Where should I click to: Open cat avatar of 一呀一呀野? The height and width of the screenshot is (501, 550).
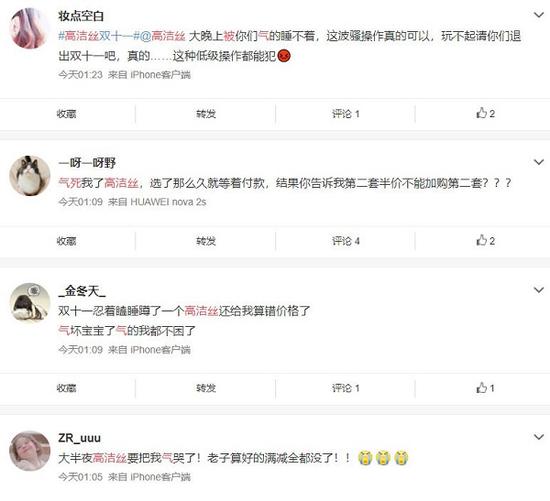pos(30,175)
